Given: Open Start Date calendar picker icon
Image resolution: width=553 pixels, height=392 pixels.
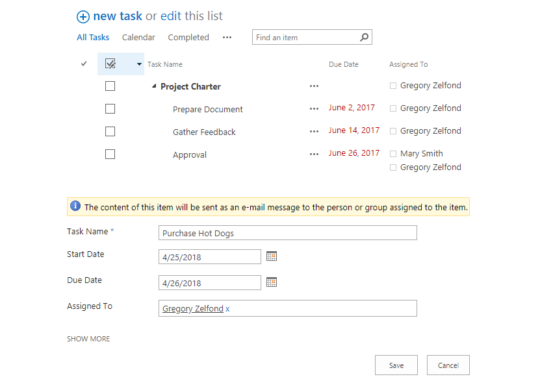Looking at the screenshot, I should coord(272,256).
